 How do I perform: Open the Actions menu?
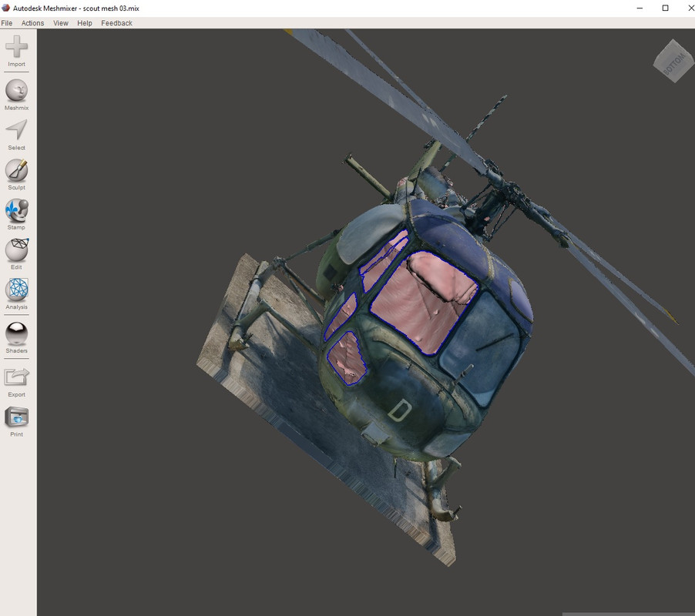coord(33,23)
